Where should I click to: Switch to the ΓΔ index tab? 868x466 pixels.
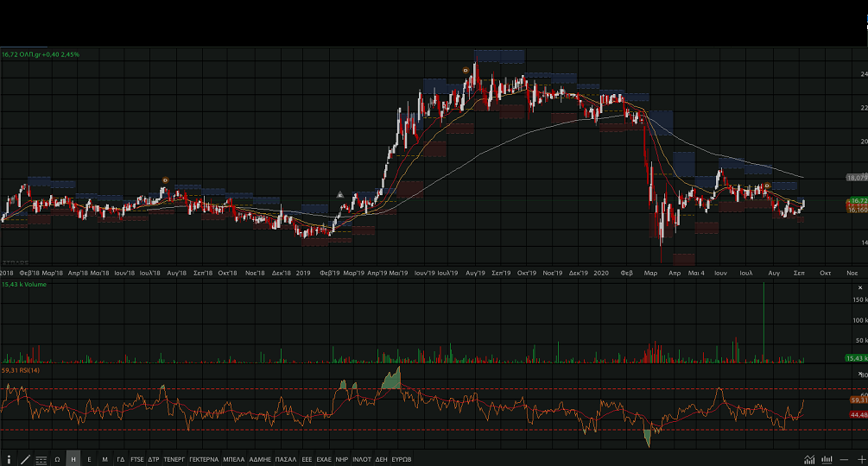[x=121, y=459]
